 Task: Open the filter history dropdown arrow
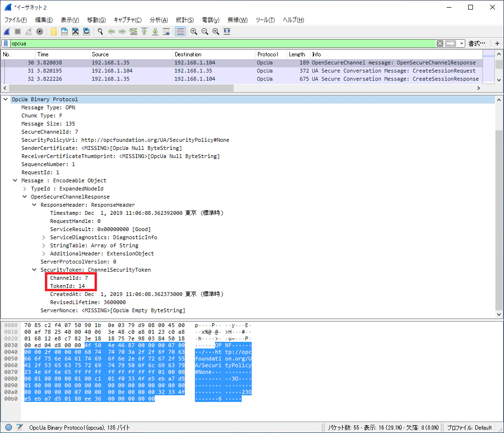pyautogui.click(x=461, y=43)
